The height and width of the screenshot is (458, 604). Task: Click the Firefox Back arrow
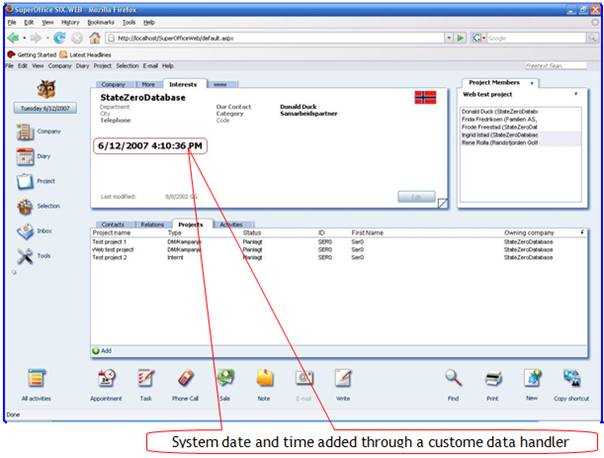[13, 38]
